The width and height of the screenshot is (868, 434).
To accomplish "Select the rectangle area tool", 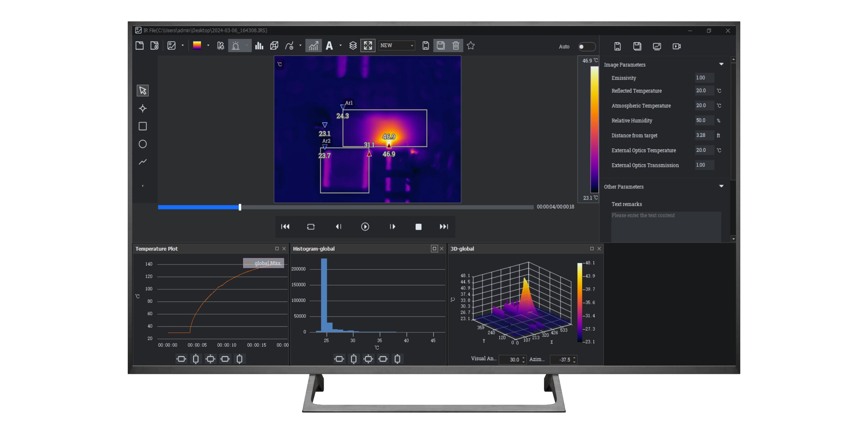I will click(x=143, y=126).
